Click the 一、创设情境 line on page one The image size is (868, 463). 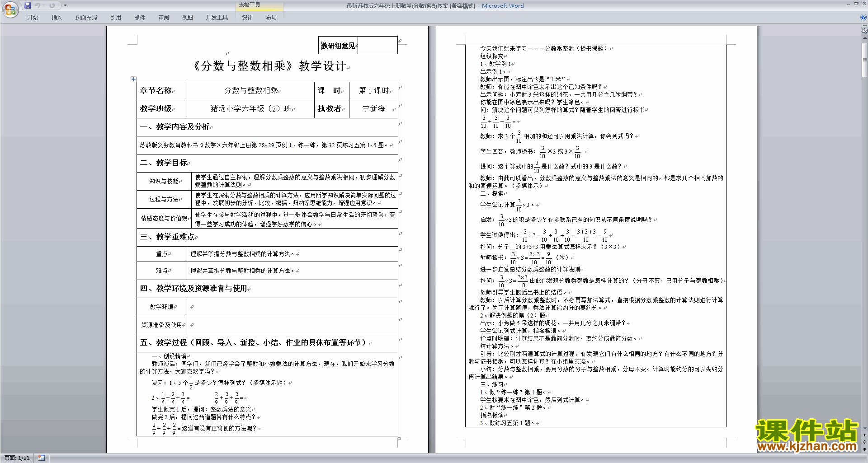click(x=169, y=356)
